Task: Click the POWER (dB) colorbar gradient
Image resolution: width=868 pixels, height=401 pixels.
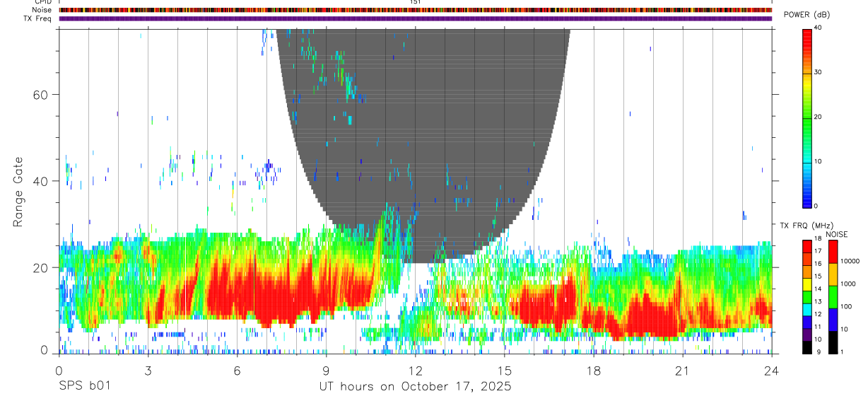Action: coord(807,117)
